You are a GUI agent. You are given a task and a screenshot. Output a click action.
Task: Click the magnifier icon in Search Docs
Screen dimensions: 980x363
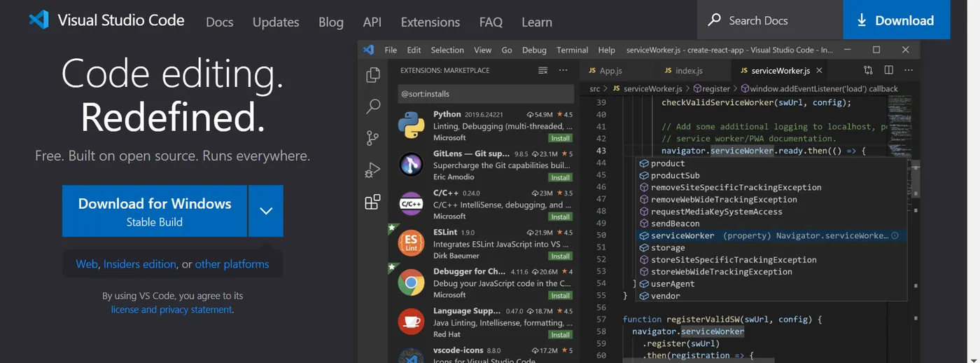point(714,20)
